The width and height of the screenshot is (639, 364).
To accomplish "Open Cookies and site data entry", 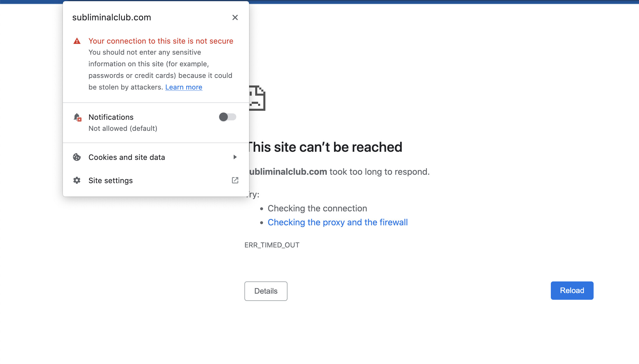I will (x=127, y=157).
